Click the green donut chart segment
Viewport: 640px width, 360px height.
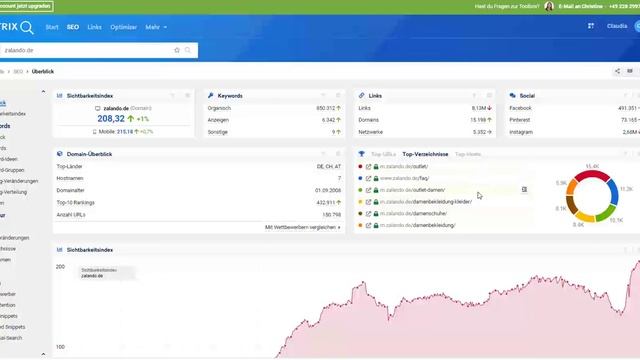[x=606, y=212]
